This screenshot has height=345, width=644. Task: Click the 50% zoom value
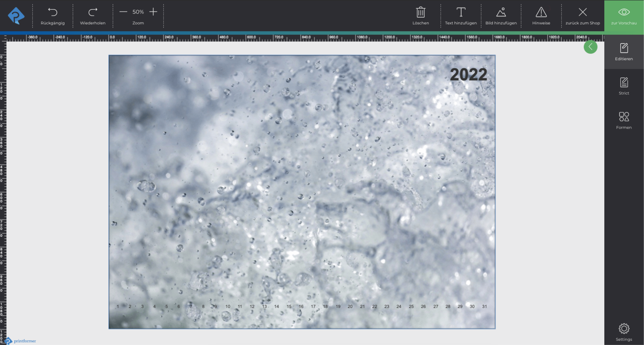pos(138,12)
